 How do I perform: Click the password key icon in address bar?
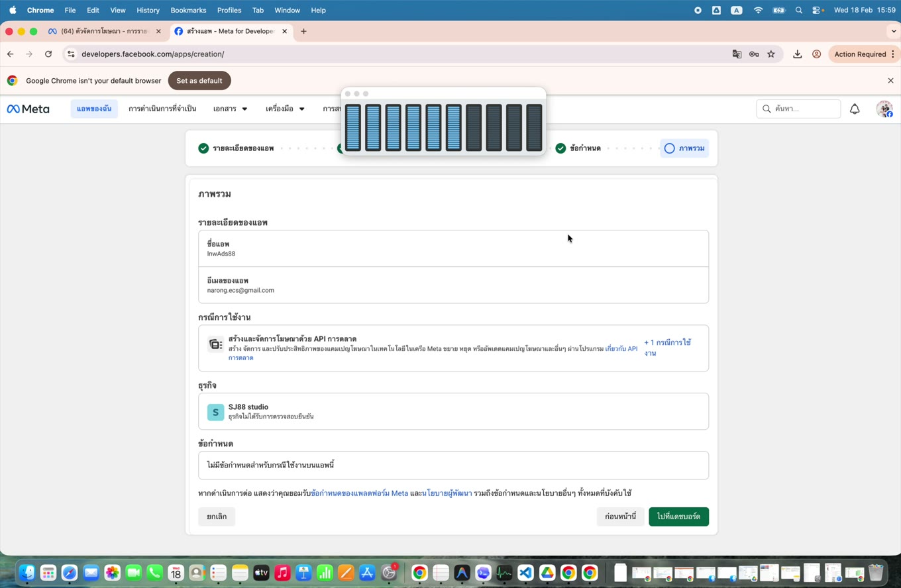pos(754,54)
